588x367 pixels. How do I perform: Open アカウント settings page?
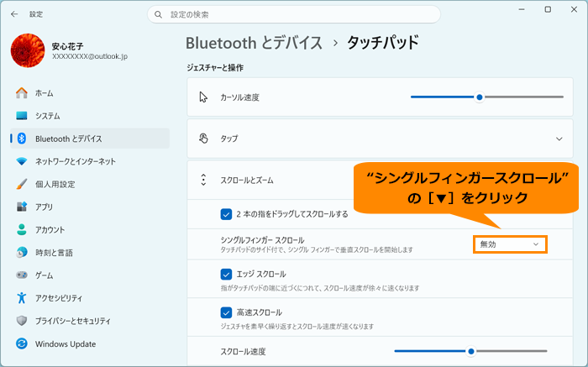(90, 229)
